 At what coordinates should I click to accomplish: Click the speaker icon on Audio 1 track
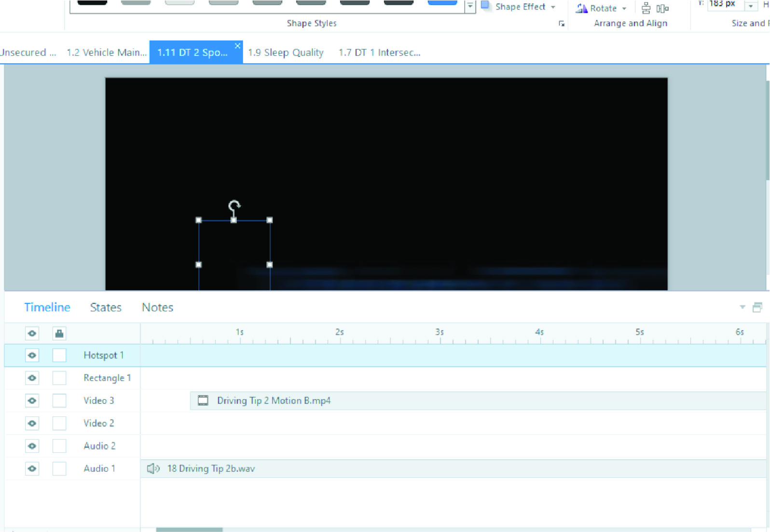tap(153, 469)
